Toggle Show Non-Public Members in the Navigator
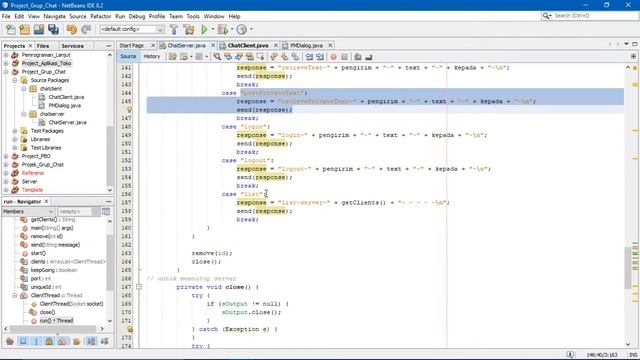640x360 pixels. (x=49, y=341)
